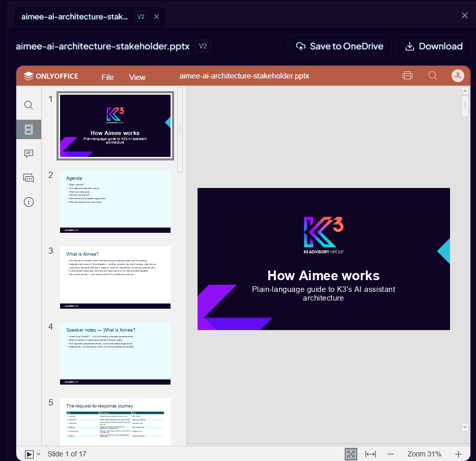Click Slide 1 of 17 status text
The width and height of the screenshot is (476, 461).
[x=67, y=454]
